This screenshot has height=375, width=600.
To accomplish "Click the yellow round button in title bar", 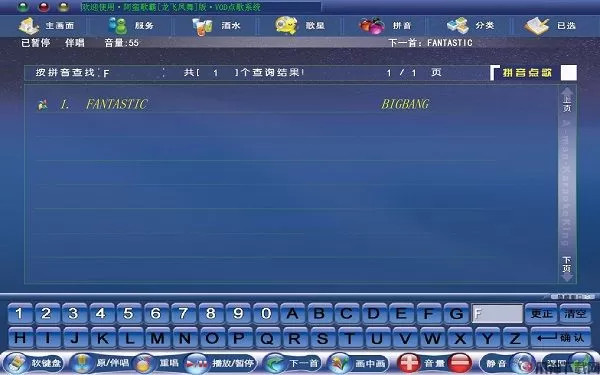I will pos(64,7).
